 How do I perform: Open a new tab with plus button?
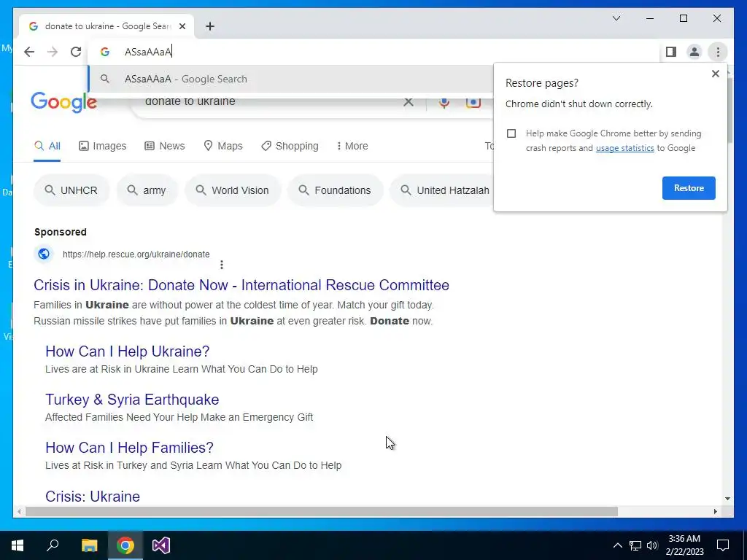click(210, 26)
